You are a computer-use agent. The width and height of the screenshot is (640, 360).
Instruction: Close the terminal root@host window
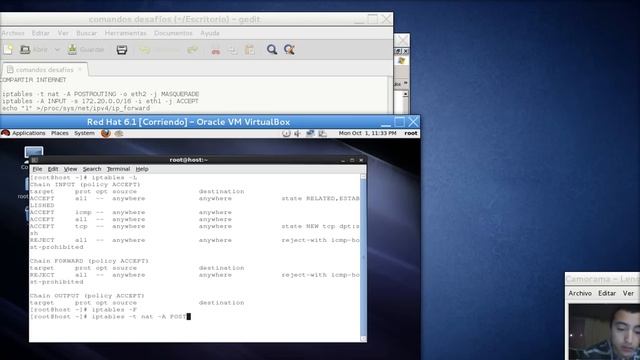pos(361,160)
